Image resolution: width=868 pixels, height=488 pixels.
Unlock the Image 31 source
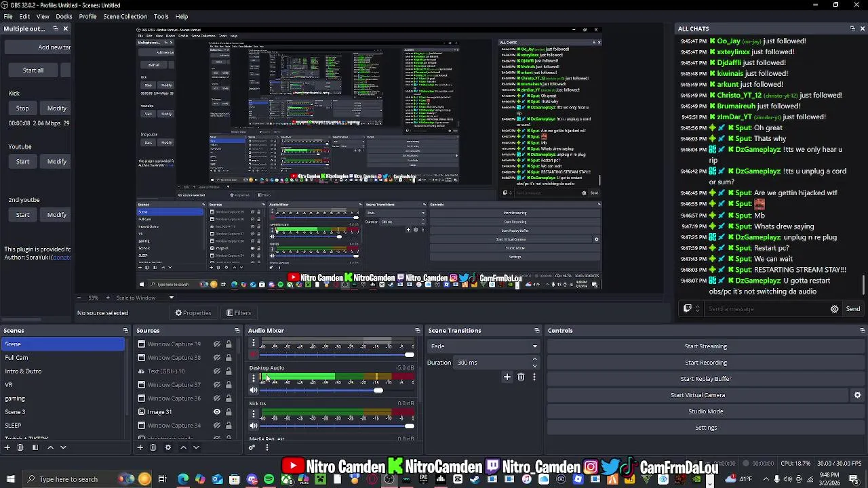pyautogui.click(x=229, y=412)
